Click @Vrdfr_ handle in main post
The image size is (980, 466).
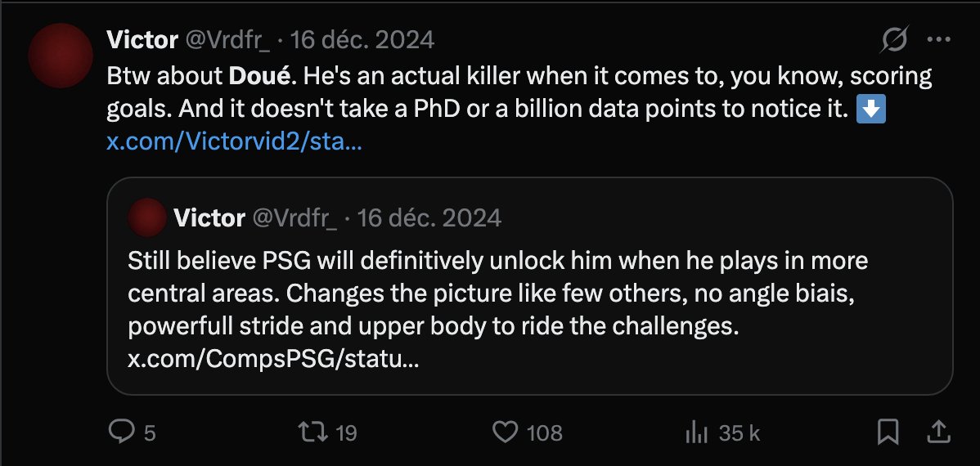click(227, 40)
